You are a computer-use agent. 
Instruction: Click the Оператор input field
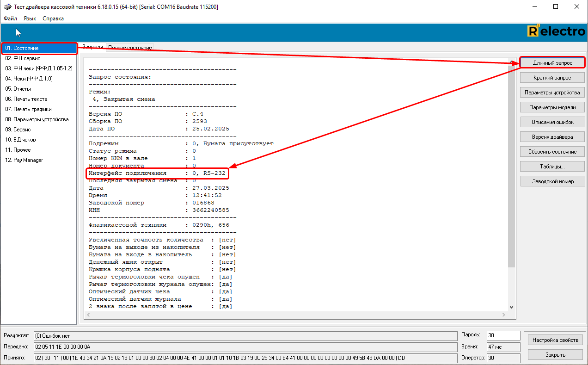(503, 358)
